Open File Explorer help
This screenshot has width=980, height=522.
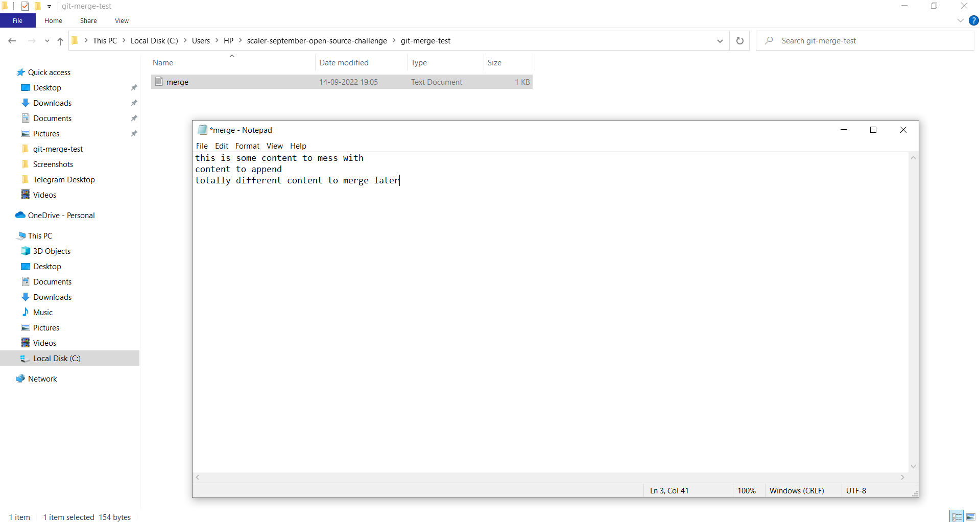(x=973, y=20)
